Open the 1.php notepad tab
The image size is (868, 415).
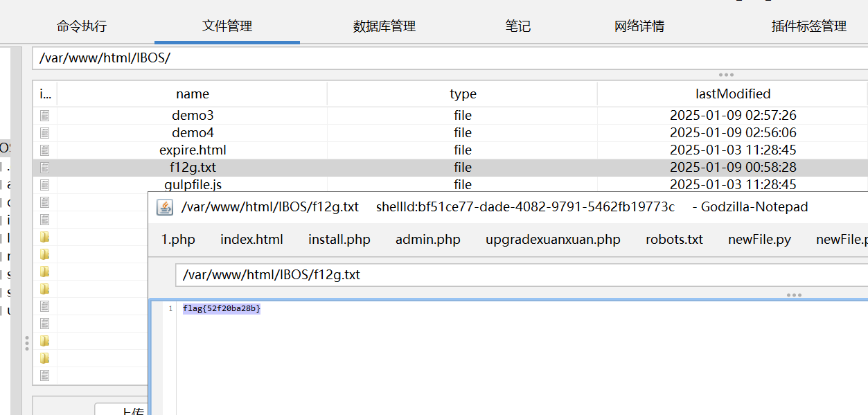click(178, 239)
